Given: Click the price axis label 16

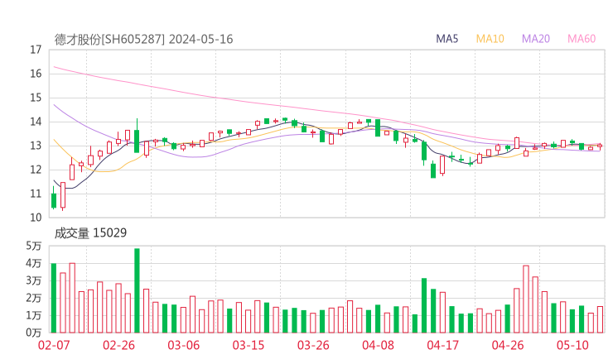Looking at the screenshot, I should 36,74.
